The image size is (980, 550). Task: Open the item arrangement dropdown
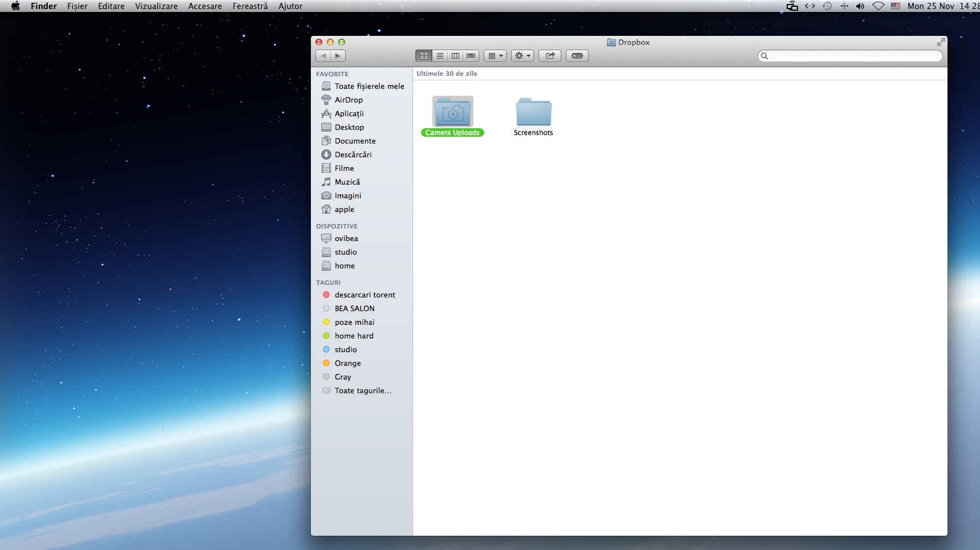tap(495, 56)
